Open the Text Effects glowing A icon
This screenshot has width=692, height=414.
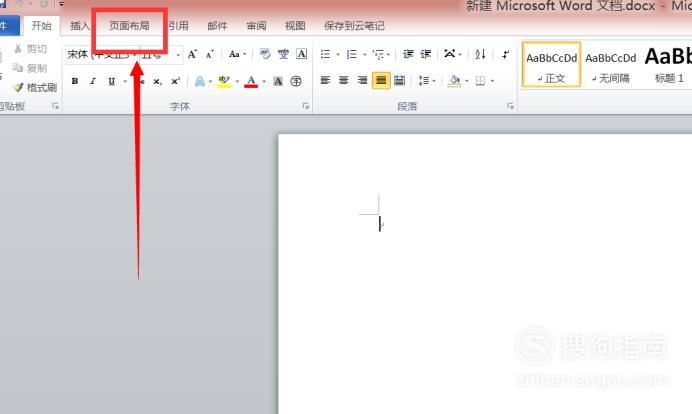point(200,81)
